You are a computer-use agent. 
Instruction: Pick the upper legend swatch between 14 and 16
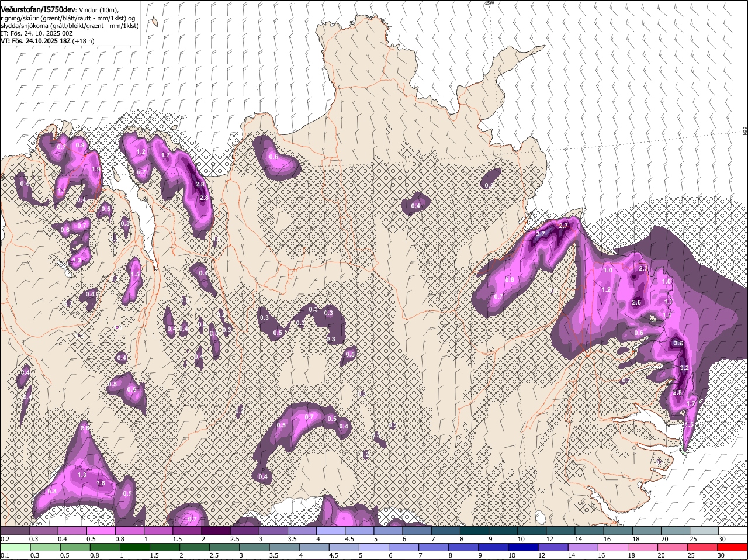(590, 531)
